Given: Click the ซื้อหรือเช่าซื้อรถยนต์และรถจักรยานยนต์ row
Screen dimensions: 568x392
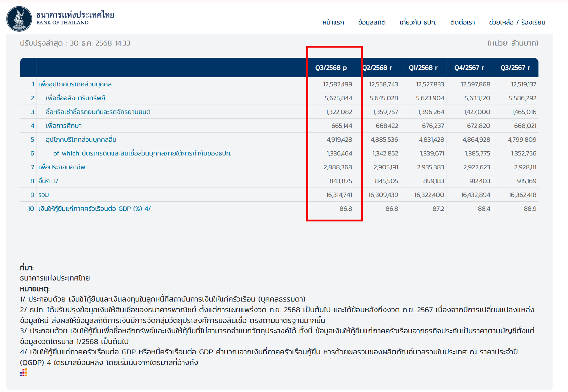Looking at the screenshot, I should click(x=98, y=112).
